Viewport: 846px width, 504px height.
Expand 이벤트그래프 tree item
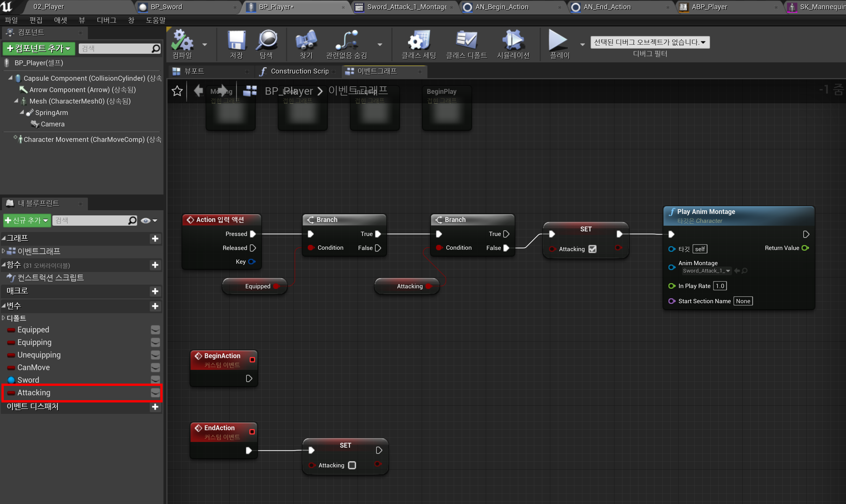[x=3, y=251]
